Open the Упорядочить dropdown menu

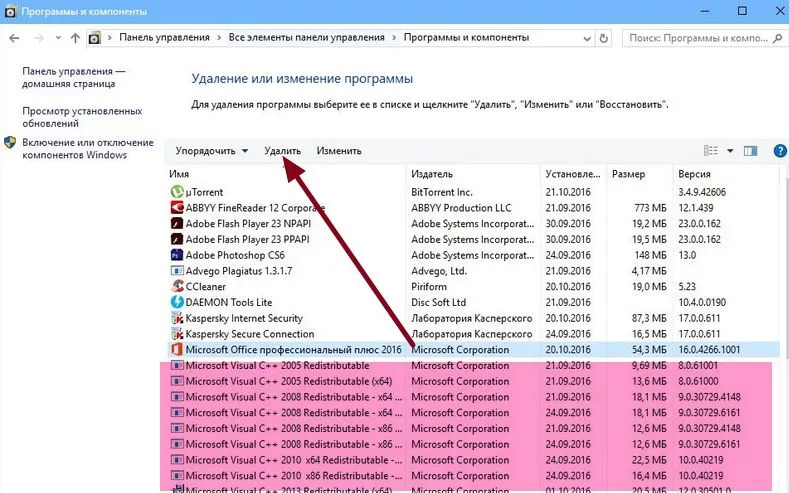coord(211,151)
